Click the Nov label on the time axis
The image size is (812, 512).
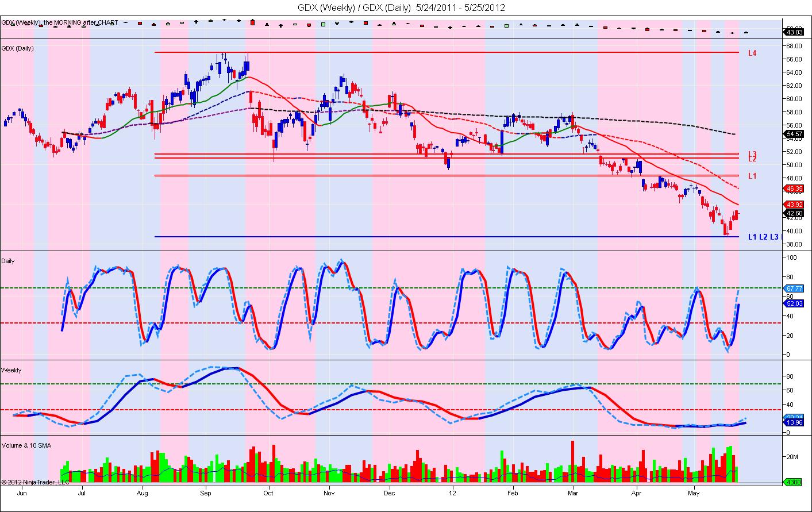[x=329, y=493]
